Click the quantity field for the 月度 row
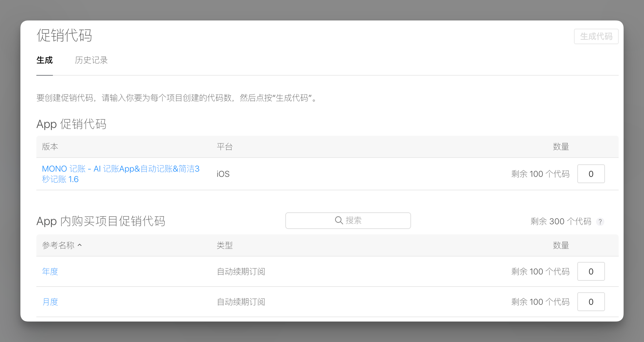The height and width of the screenshot is (342, 644). [x=591, y=302]
